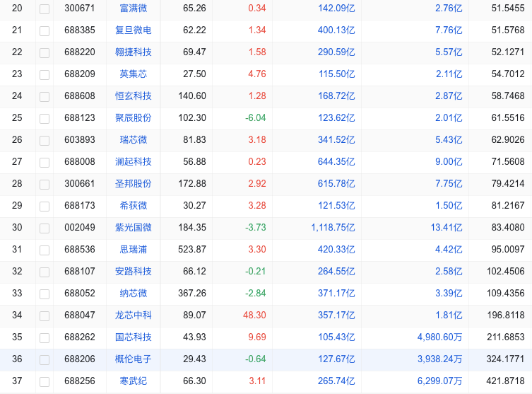The height and width of the screenshot is (394, 532).
Task: Check the box next to 688123
Action: pos(45,119)
